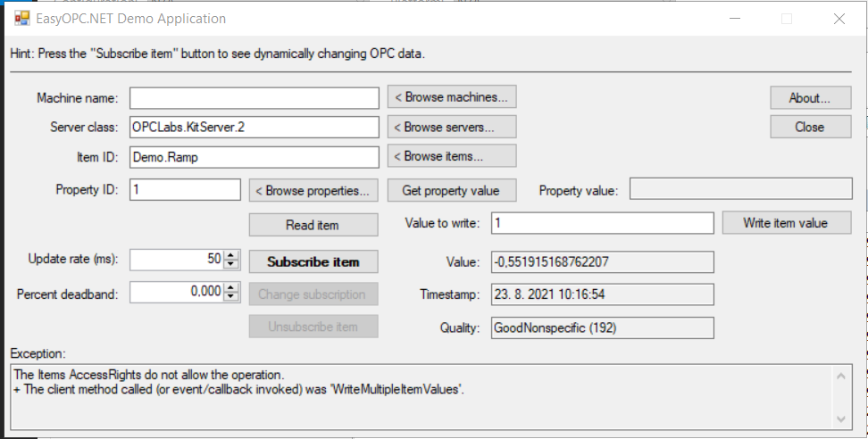This screenshot has width=868, height=439.
Task: Click the Exception box scrollbar down arrow
Action: click(x=841, y=419)
